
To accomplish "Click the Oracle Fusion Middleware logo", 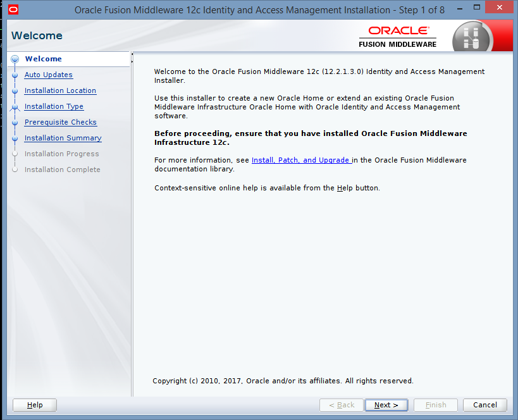I will pyautogui.click(x=398, y=37).
